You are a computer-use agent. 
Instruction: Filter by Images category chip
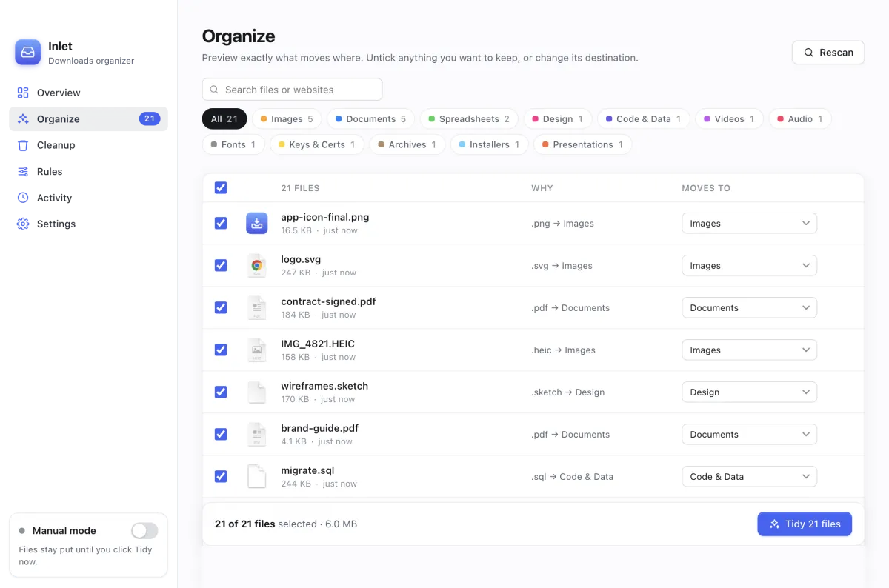click(287, 118)
